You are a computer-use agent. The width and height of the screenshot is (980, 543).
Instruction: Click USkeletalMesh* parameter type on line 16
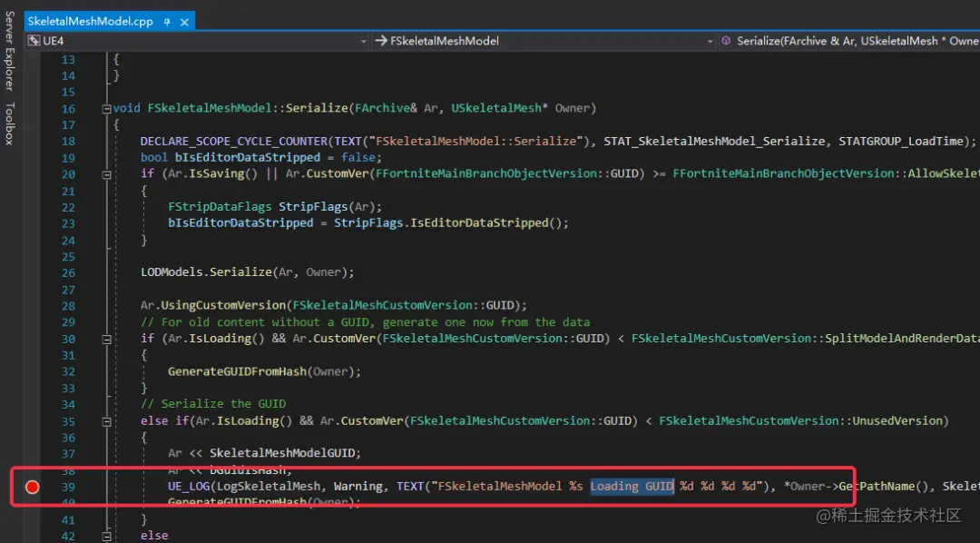point(501,109)
